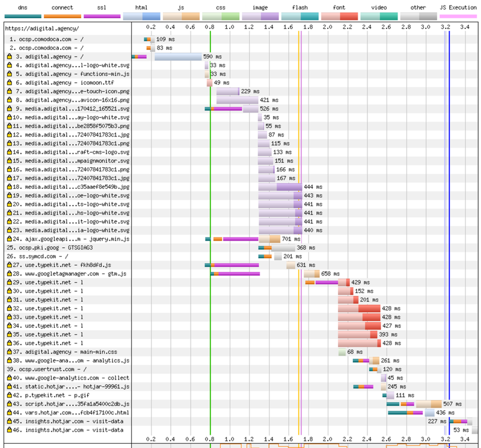Select request 1 ocsp.comodoca.com
Viewport: 481px width, 448px height.
(x=46, y=39)
